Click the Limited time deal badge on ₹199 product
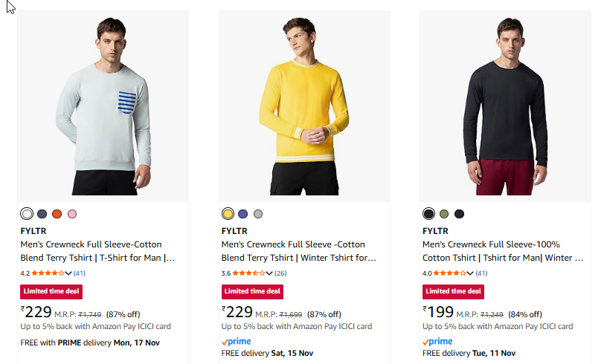This screenshot has height=364, width=604. coord(454,291)
